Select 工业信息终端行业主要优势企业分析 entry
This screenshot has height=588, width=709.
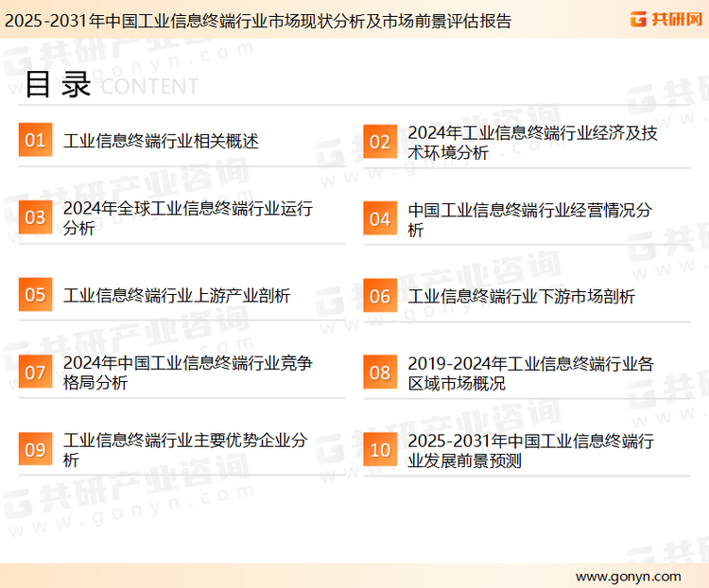(185, 450)
